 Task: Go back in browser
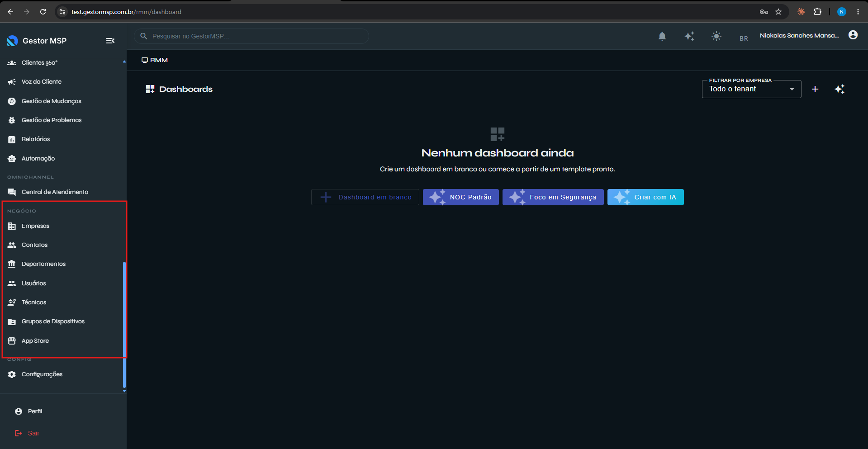10,12
